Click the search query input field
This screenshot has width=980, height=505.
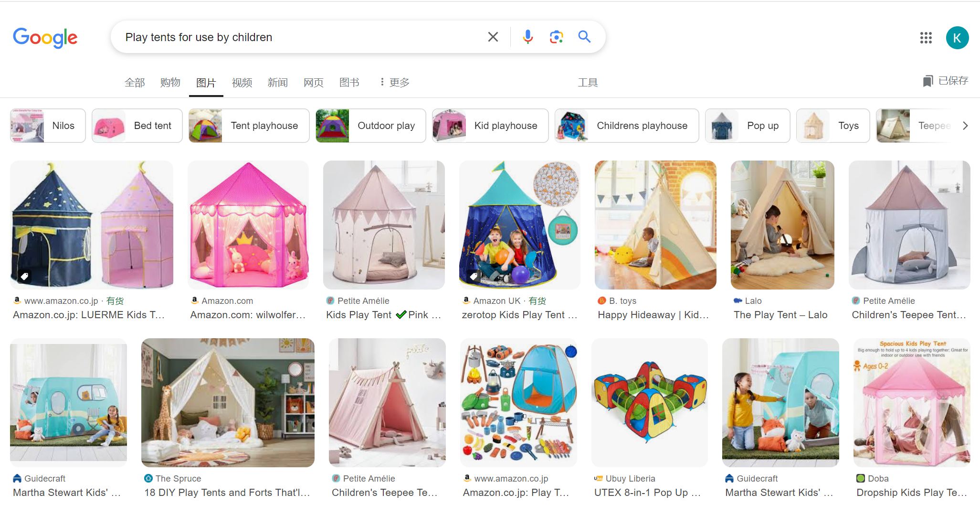301,37
